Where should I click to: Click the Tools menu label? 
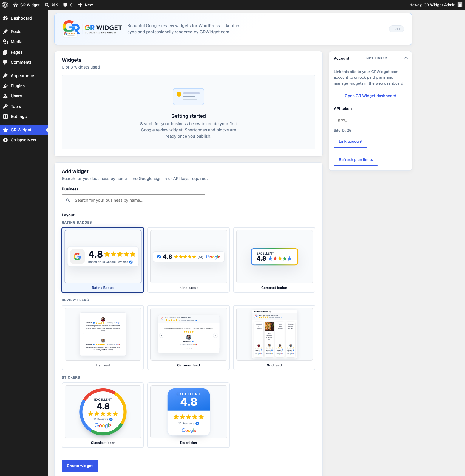16,106
